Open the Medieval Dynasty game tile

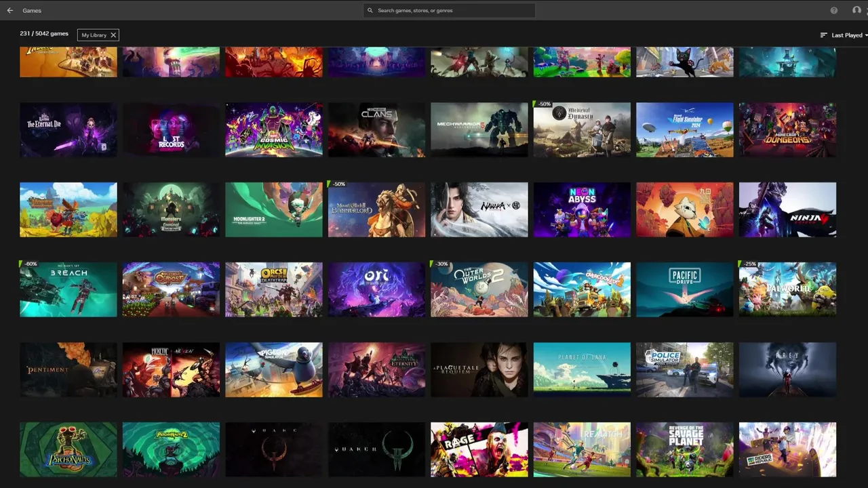click(582, 129)
